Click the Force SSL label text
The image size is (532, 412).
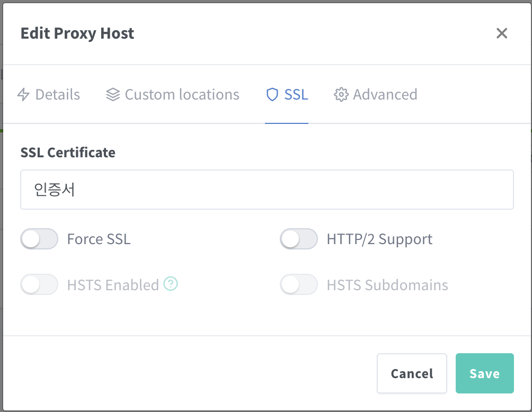coord(99,239)
